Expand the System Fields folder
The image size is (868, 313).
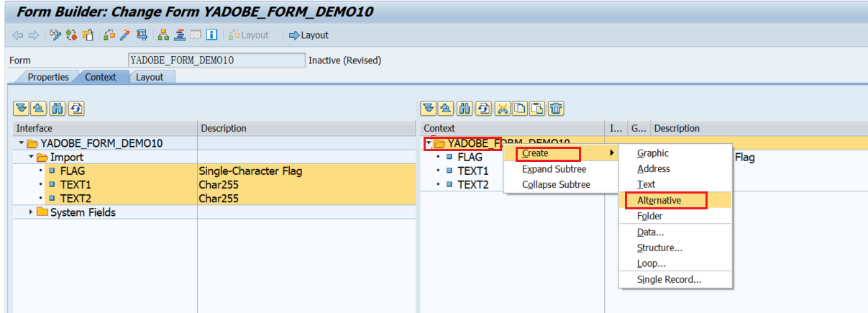[31, 212]
